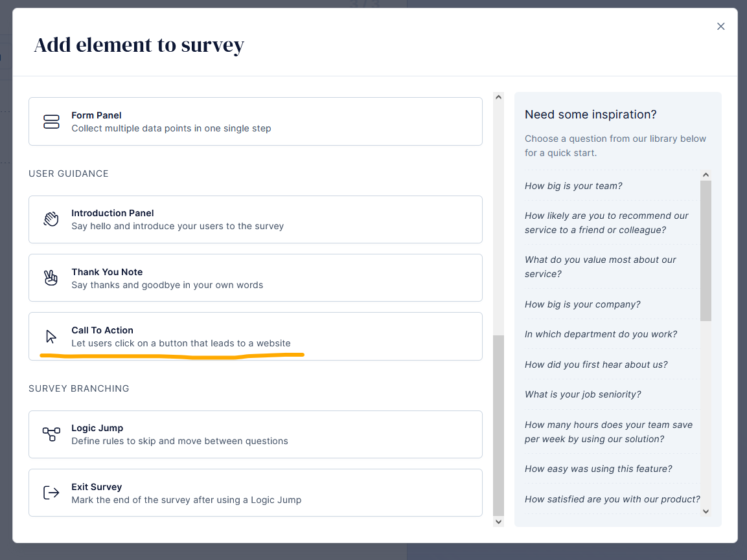The width and height of the screenshot is (747, 560).
Task: Click the Call To Action cursor icon
Action: click(x=51, y=335)
